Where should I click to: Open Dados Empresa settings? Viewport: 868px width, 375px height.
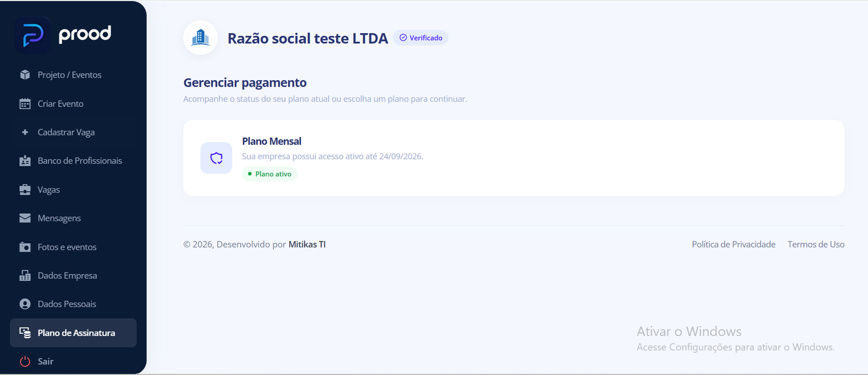point(67,276)
